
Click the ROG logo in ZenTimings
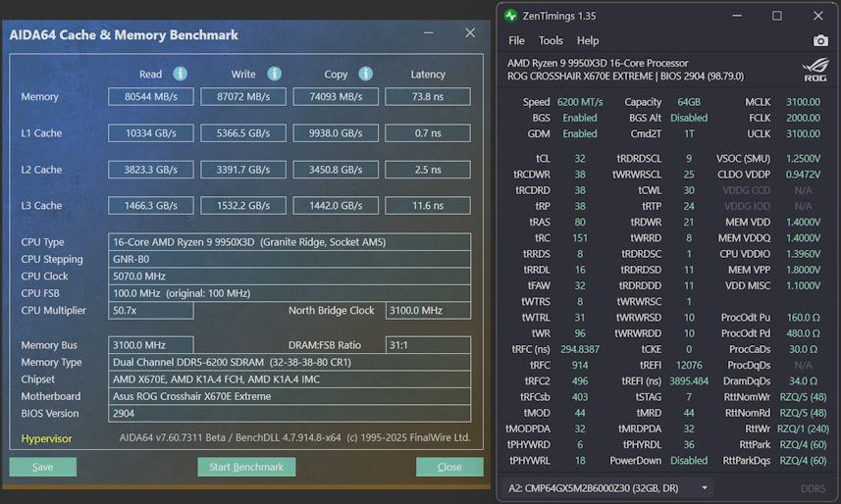point(815,70)
